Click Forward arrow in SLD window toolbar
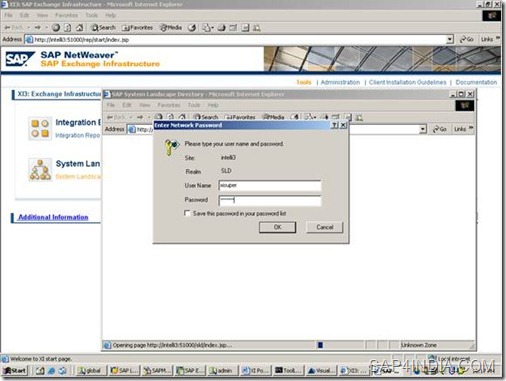506x381 pixels. [140, 117]
